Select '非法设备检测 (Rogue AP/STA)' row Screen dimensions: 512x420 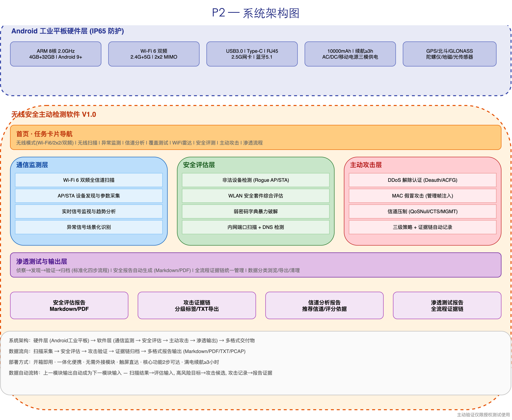pyautogui.click(x=256, y=180)
